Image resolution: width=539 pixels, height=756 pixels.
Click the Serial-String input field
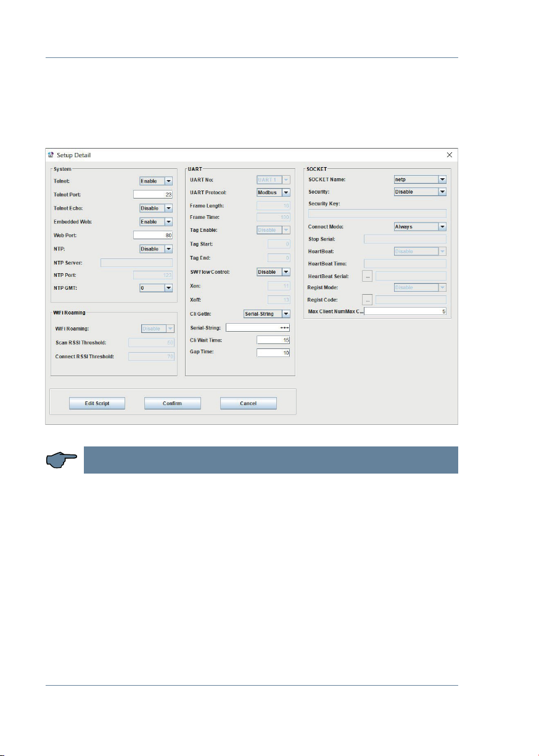coord(258,327)
